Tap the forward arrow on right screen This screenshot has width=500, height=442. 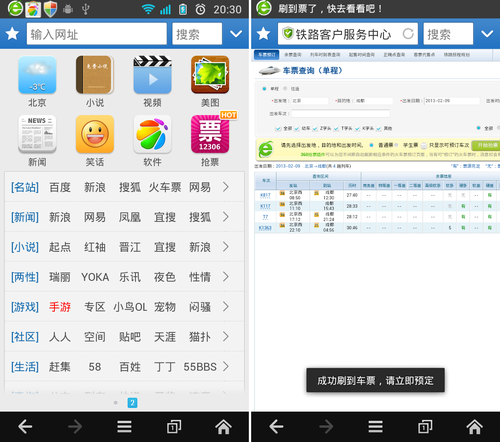click(x=326, y=426)
